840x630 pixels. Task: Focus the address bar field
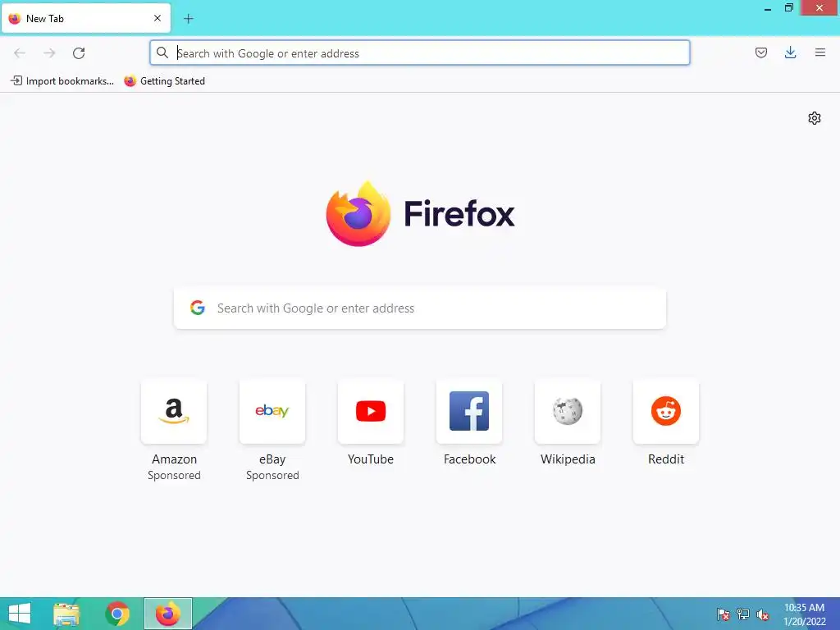419,53
